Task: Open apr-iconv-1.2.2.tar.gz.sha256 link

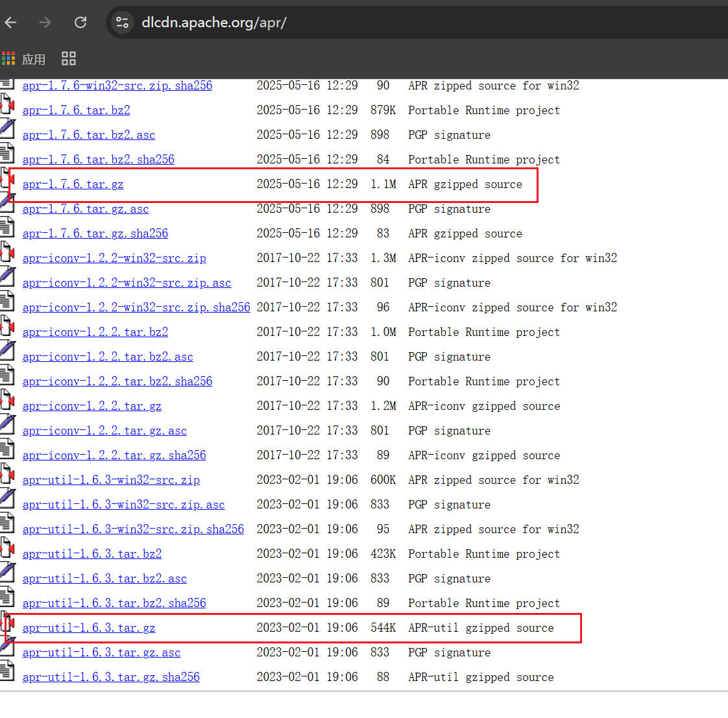Action: 114,455
